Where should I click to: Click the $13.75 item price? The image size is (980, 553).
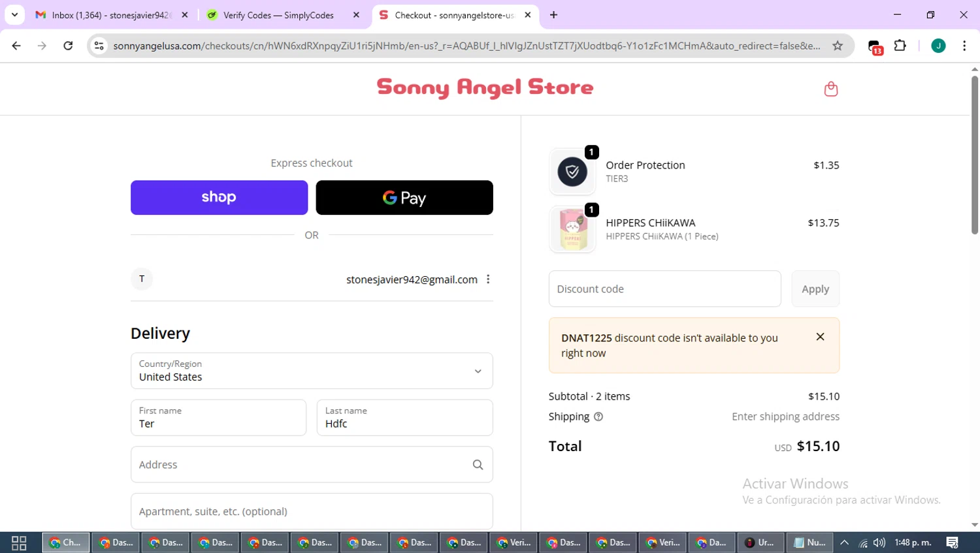tap(823, 223)
